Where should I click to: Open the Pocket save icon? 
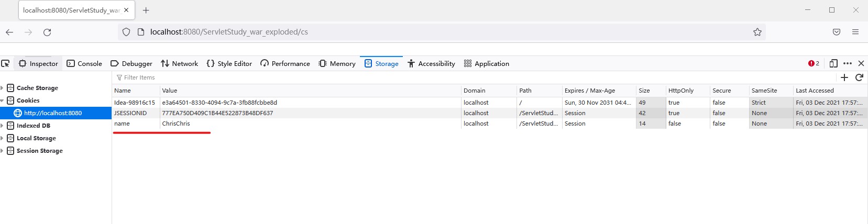click(x=837, y=32)
